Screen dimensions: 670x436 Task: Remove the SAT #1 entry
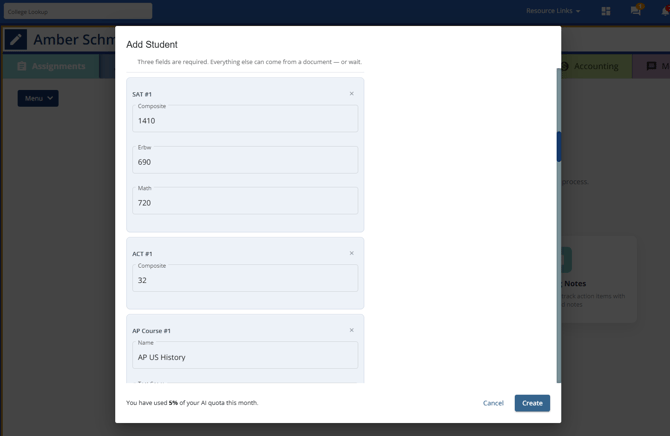click(352, 94)
